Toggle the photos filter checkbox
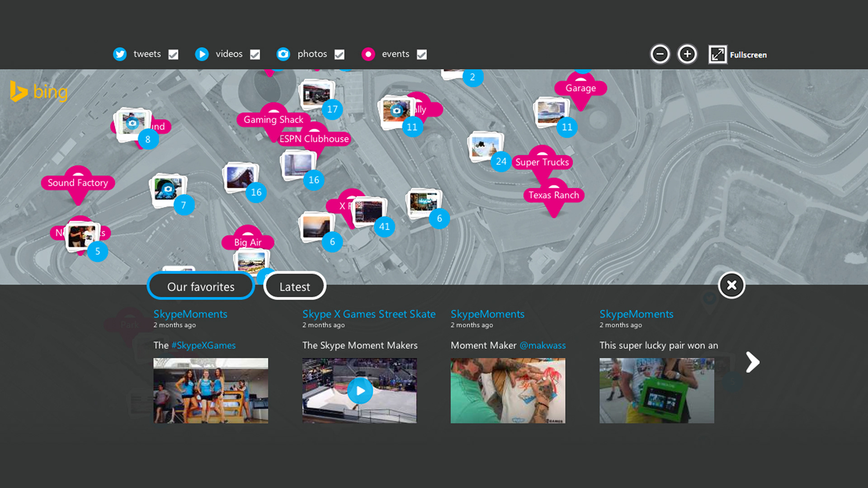The image size is (868, 488). tap(340, 55)
